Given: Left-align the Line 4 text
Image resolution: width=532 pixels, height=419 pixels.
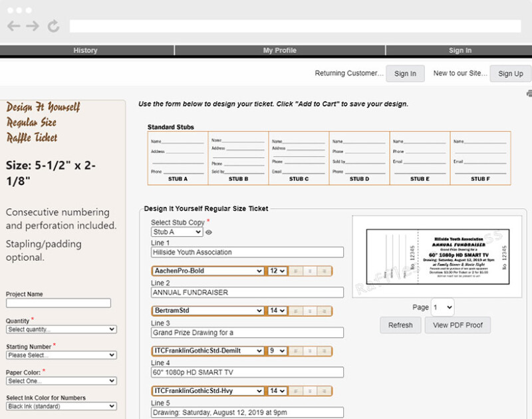Looking at the screenshot, I should (x=295, y=390).
